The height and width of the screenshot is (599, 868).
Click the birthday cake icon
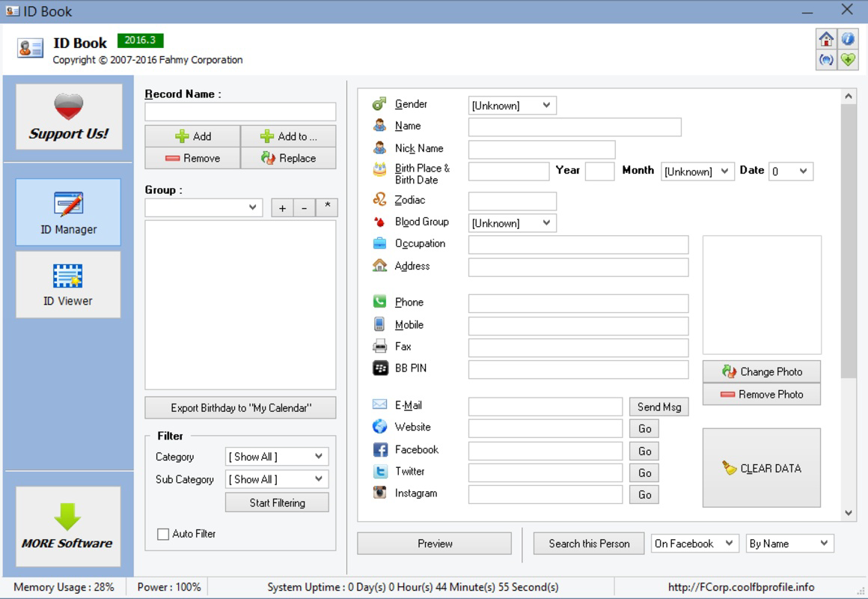(380, 169)
